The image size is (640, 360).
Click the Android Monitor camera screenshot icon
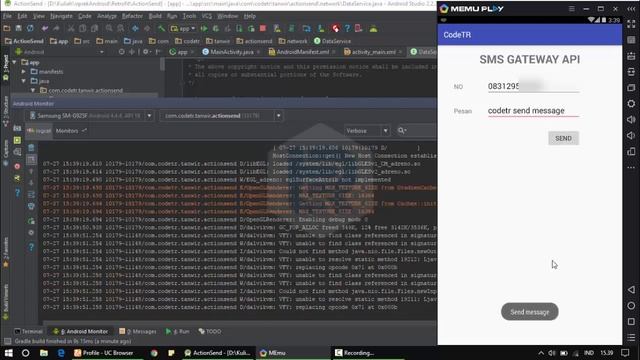coord(17,128)
